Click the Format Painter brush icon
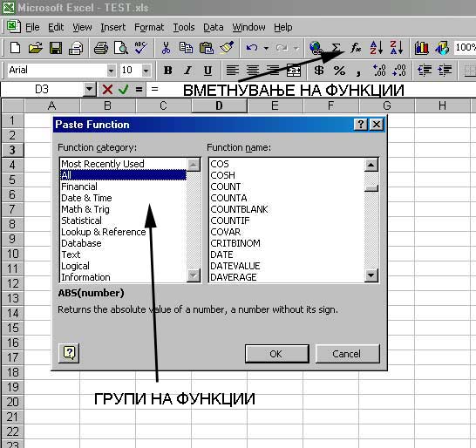 pos(227,48)
